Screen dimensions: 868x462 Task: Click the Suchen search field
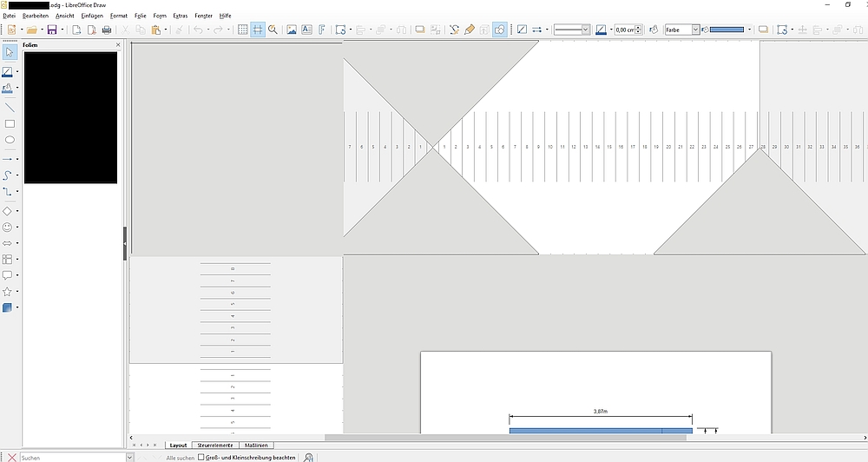(x=73, y=458)
